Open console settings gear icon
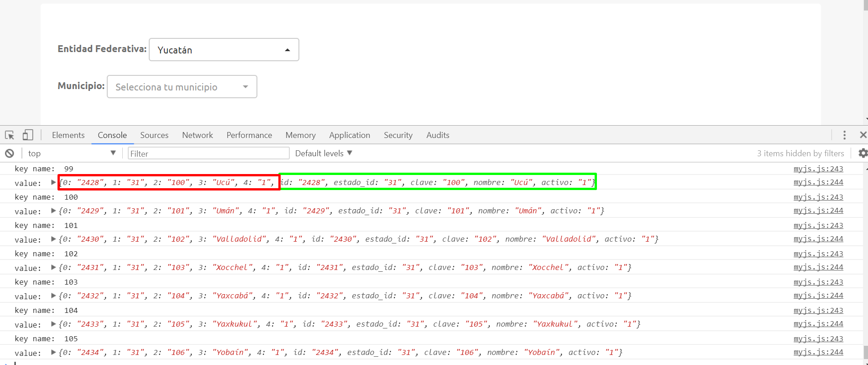The image size is (868, 365). [x=863, y=153]
